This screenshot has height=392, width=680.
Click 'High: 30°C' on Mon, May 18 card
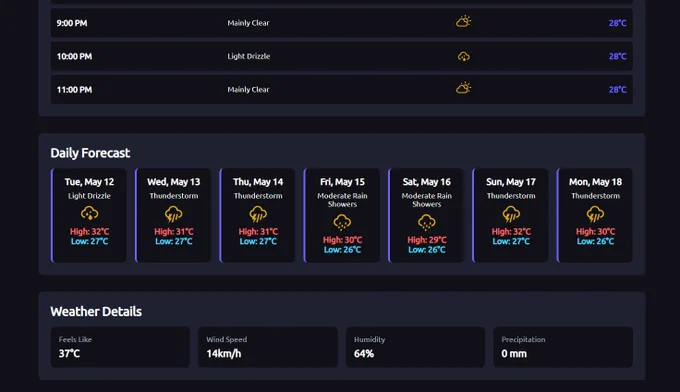595,232
